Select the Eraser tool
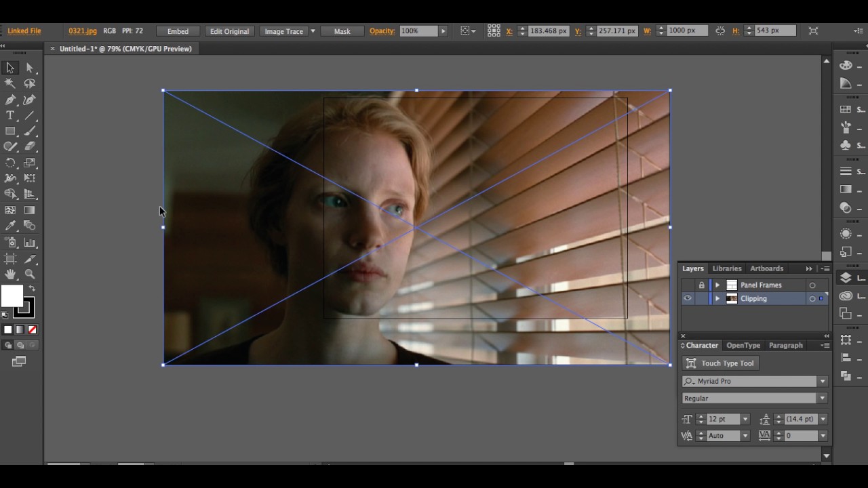The width and height of the screenshot is (868, 488). click(x=30, y=146)
